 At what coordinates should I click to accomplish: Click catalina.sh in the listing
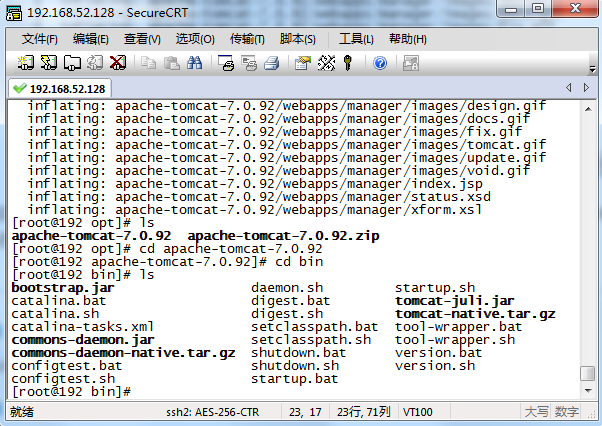(x=55, y=314)
